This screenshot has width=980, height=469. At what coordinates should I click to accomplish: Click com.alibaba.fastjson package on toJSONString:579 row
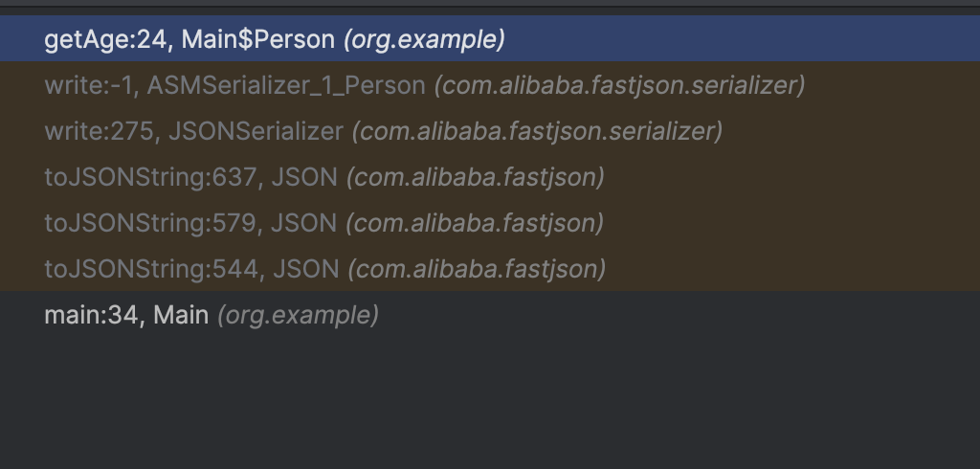click(x=475, y=223)
